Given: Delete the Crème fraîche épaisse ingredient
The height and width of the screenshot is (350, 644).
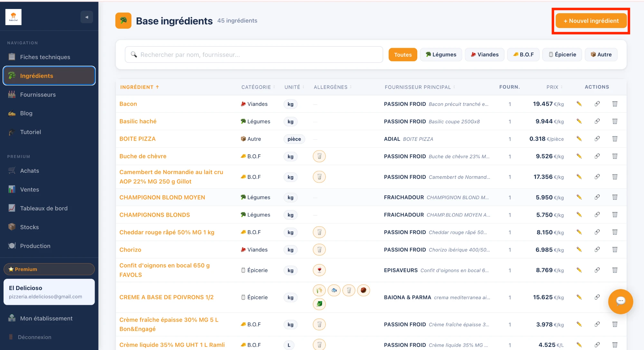Looking at the screenshot, I should point(615,324).
